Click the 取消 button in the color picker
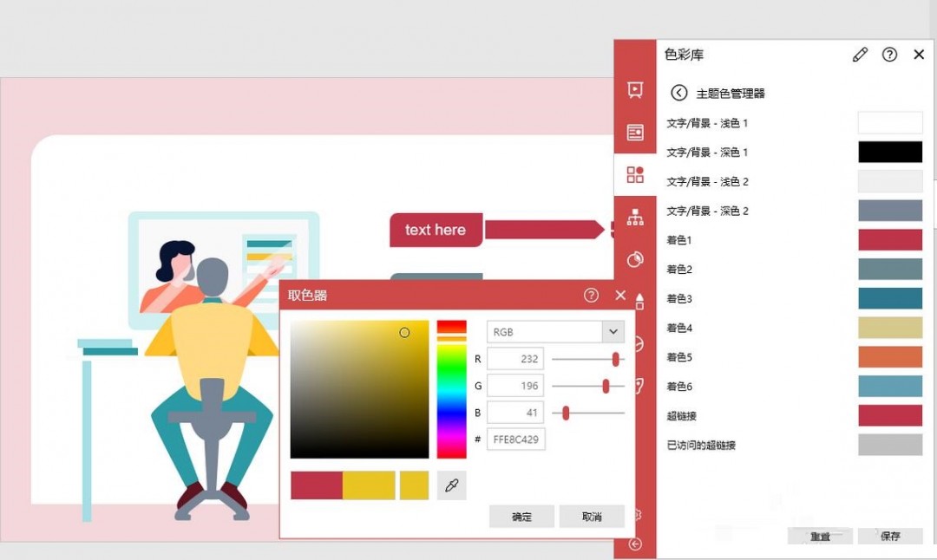The height and width of the screenshot is (560, 937). tap(592, 517)
